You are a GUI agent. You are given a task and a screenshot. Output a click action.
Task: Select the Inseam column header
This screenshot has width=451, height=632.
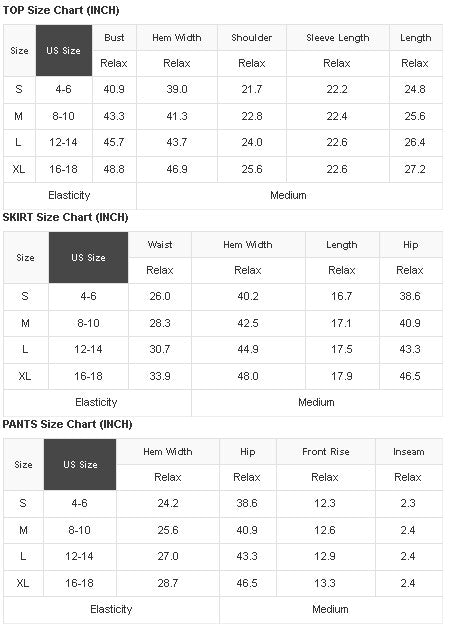[409, 451]
